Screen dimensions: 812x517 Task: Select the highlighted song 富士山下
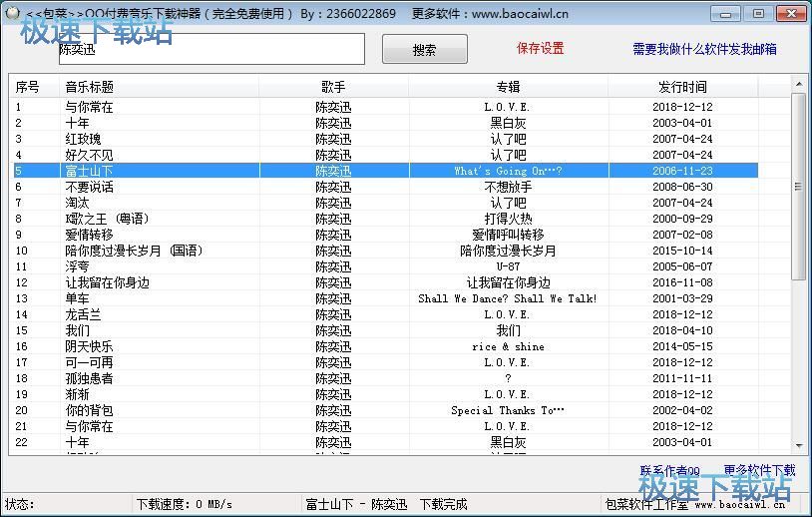click(89, 171)
